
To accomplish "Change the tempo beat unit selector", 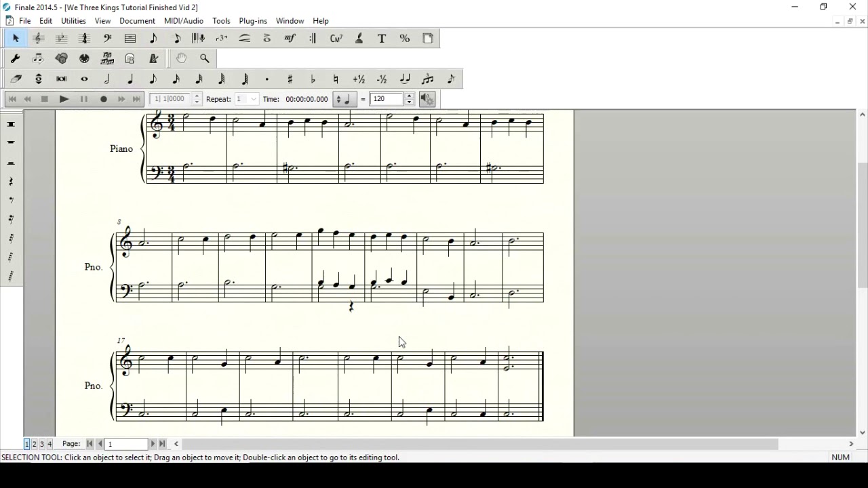I will [x=344, y=99].
